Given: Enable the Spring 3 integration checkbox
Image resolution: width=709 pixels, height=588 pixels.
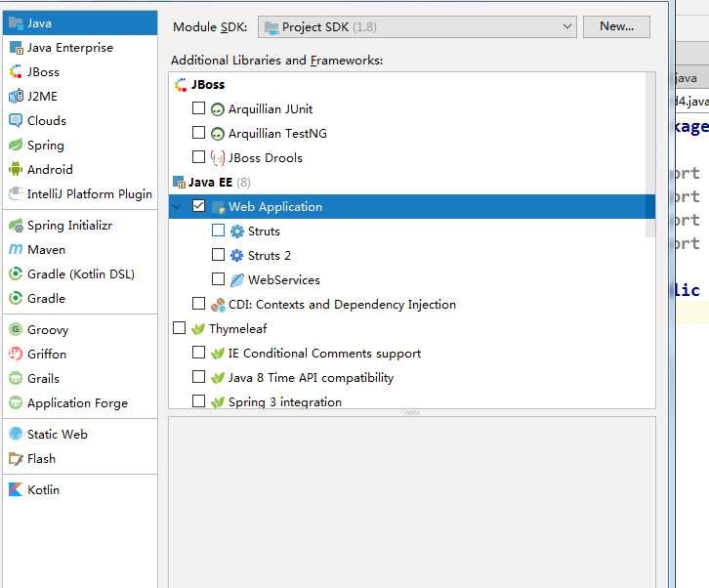Looking at the screenshot, I should click(x=198, y=401).
